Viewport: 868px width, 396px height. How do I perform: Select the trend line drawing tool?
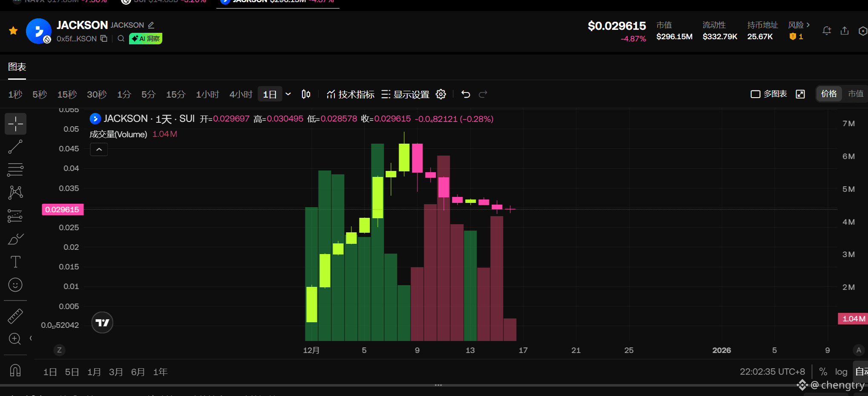click(15, 147)
